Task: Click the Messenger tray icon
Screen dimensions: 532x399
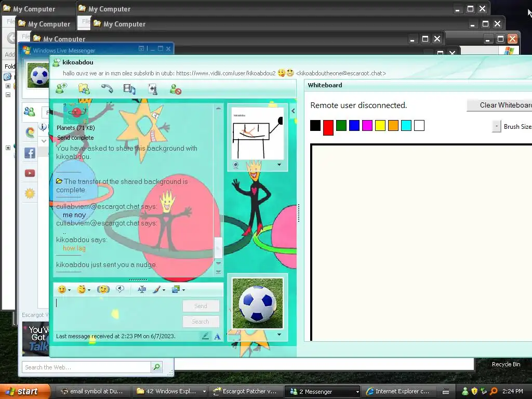Action: (465, 391)
